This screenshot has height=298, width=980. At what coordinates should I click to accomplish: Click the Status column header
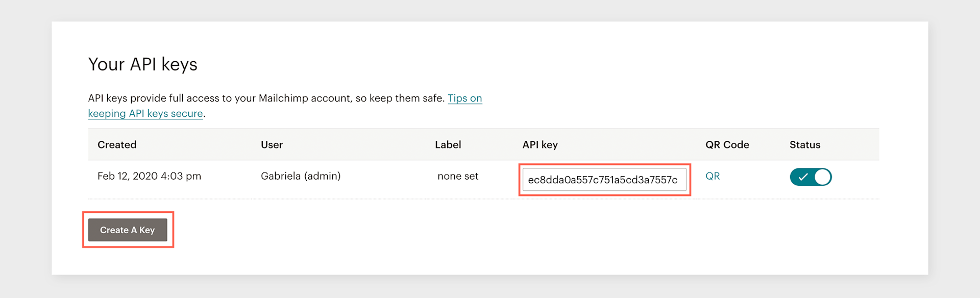804,144
